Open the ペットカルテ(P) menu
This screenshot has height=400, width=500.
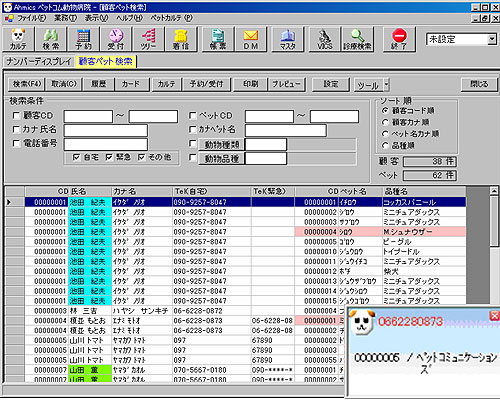[x=171, y=18]
